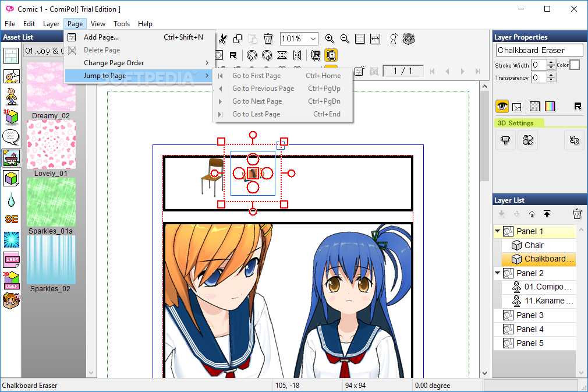
Task: Click the Add Page icon near page counter
Action: pos(359,71)
